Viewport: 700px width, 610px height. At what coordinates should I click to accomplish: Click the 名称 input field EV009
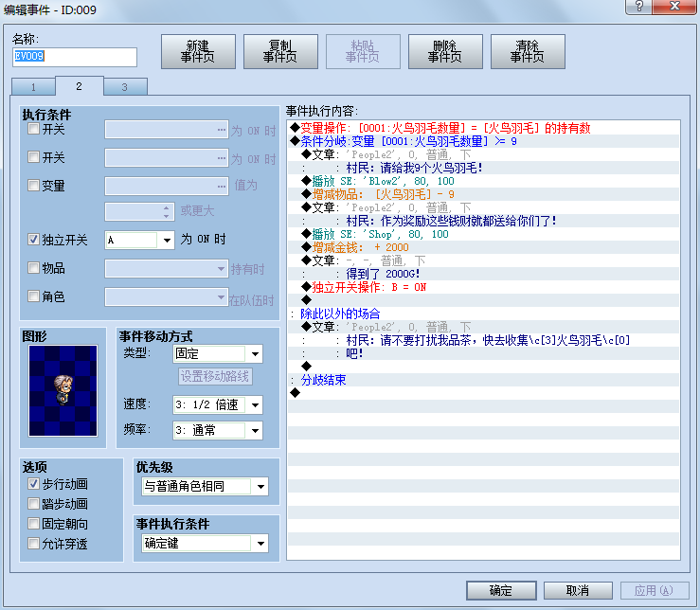click(75, 57)
